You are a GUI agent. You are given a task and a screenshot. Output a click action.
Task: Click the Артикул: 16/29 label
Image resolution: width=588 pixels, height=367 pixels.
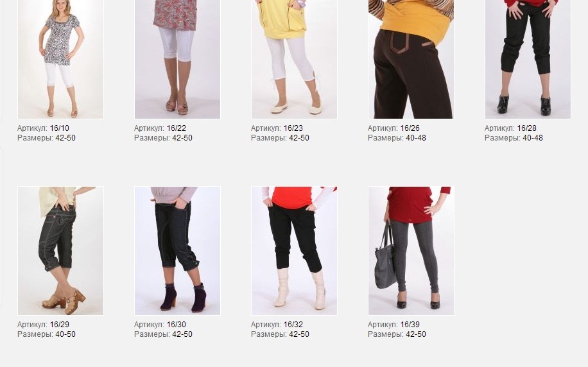tap(43, 325)
